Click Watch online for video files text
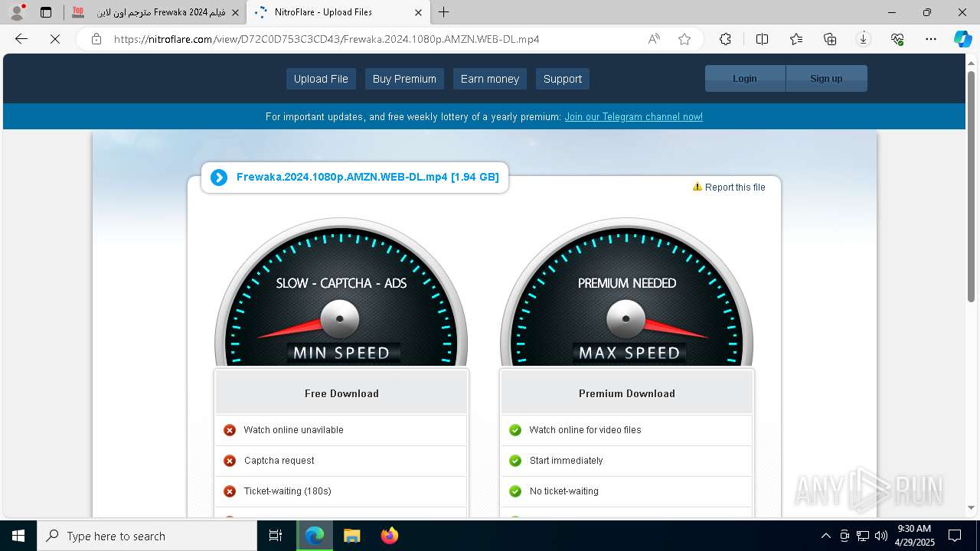The height and width of the screenshot is (551, 980). [x=586, y=430]
